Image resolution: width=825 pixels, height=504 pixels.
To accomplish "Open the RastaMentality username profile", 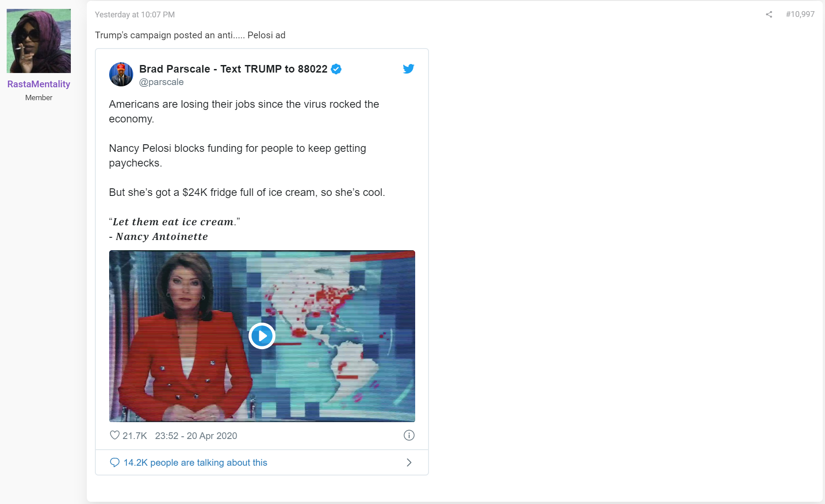I will point(39,84).
